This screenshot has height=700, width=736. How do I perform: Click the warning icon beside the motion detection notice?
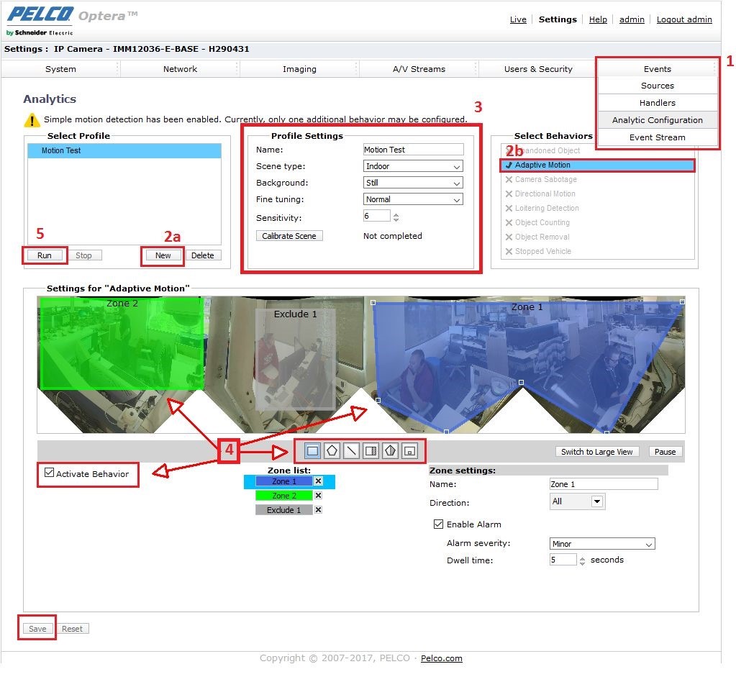point(32,119)
